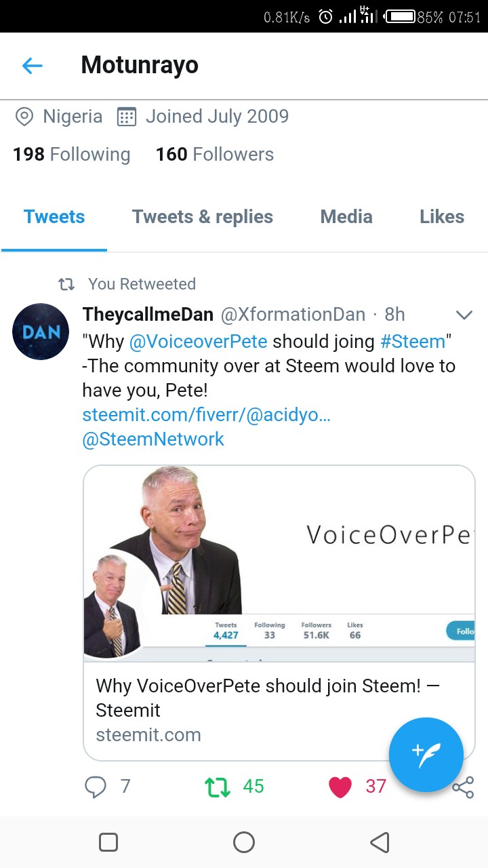
Task: Open the compose tweet floating button
Action: coord(426,755)
